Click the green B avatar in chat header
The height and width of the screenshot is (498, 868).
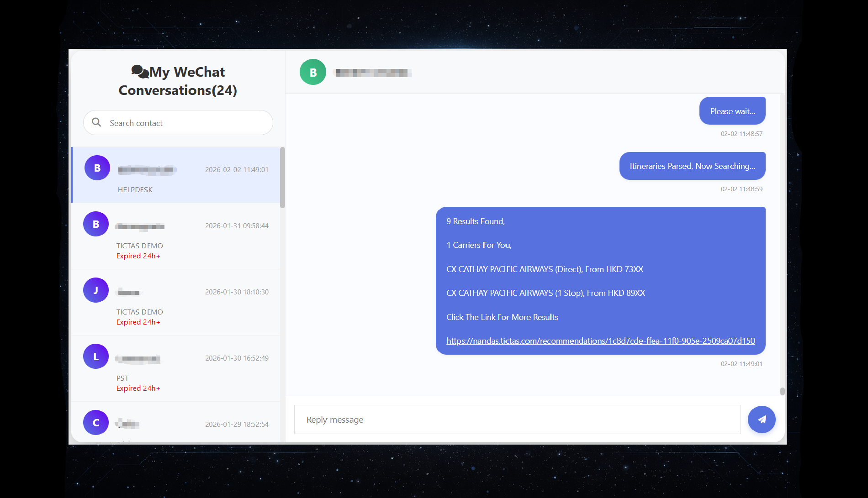click(x=313, y=72)
